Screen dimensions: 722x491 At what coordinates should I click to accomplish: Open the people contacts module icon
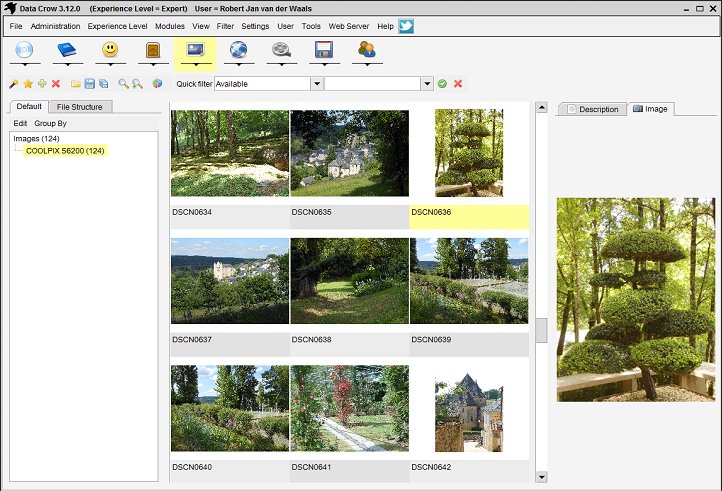pos(367,49)
